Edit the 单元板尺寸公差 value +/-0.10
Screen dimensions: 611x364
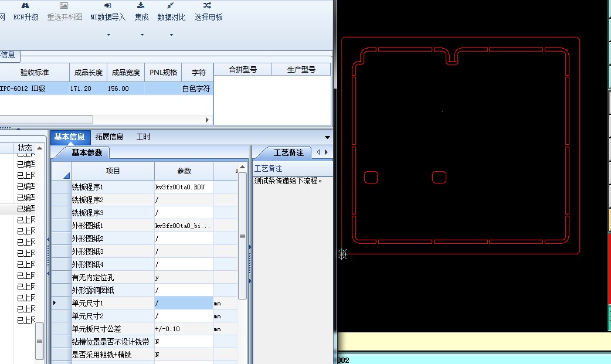184,329
